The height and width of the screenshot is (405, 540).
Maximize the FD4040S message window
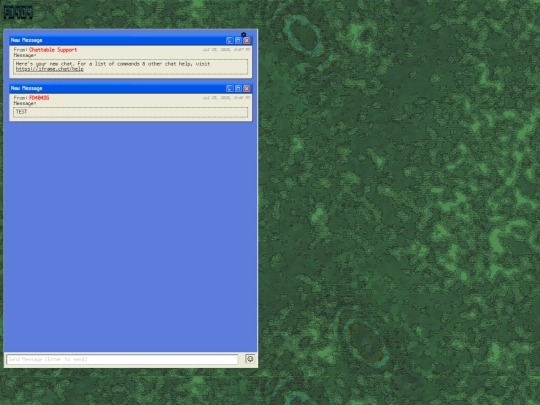238,89
